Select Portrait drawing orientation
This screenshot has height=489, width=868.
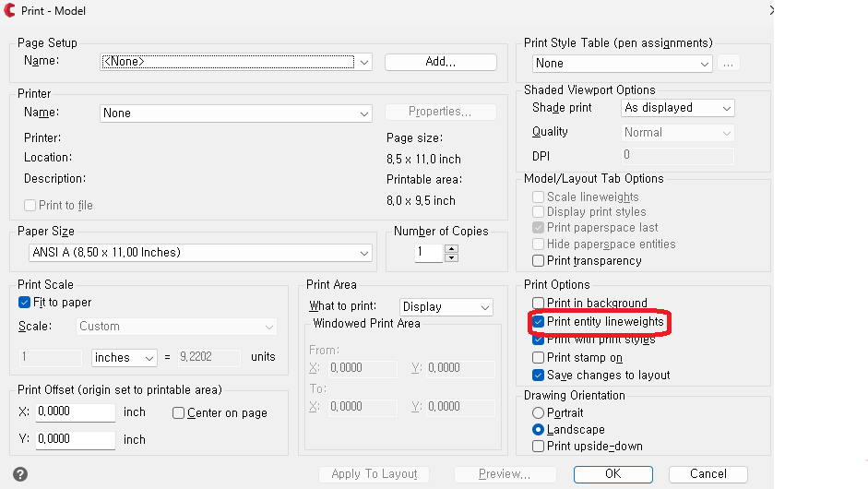539,412
